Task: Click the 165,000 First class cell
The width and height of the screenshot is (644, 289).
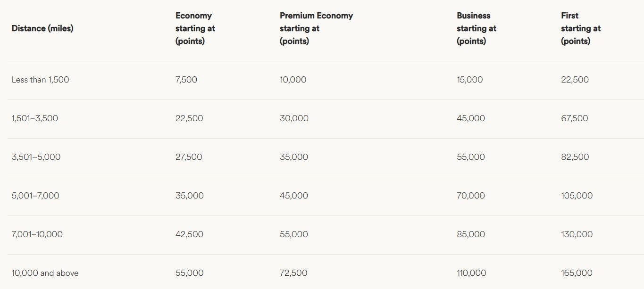Action: [x=577, y=273]
